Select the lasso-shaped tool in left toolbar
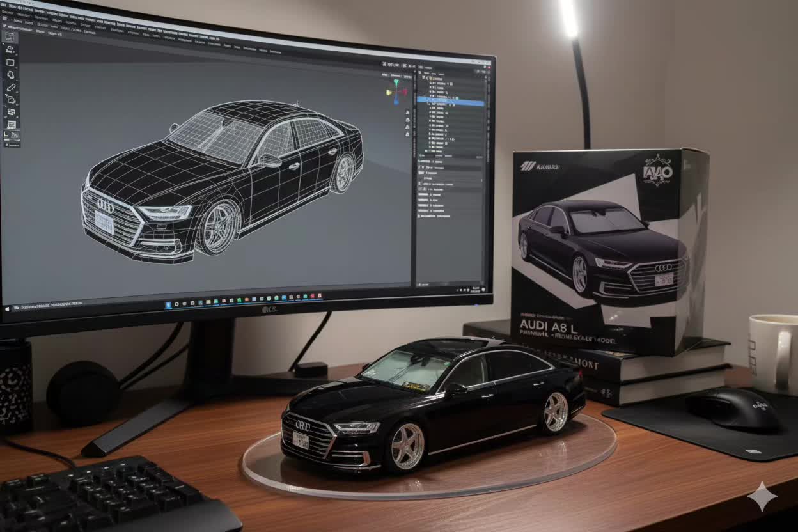Screen dimensions: 798x532 pyautogui.click(x=11, y=74)
